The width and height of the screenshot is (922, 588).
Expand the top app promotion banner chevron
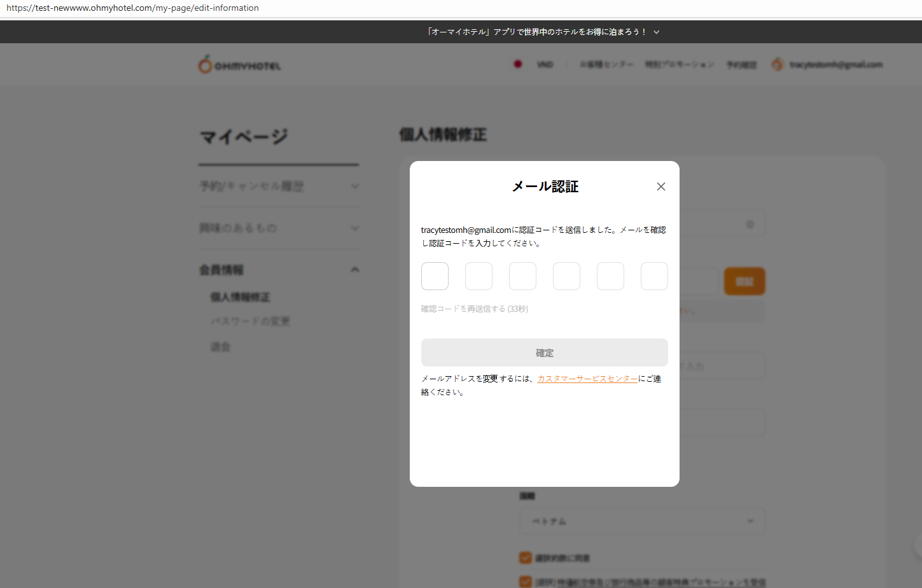coord(657,32)
